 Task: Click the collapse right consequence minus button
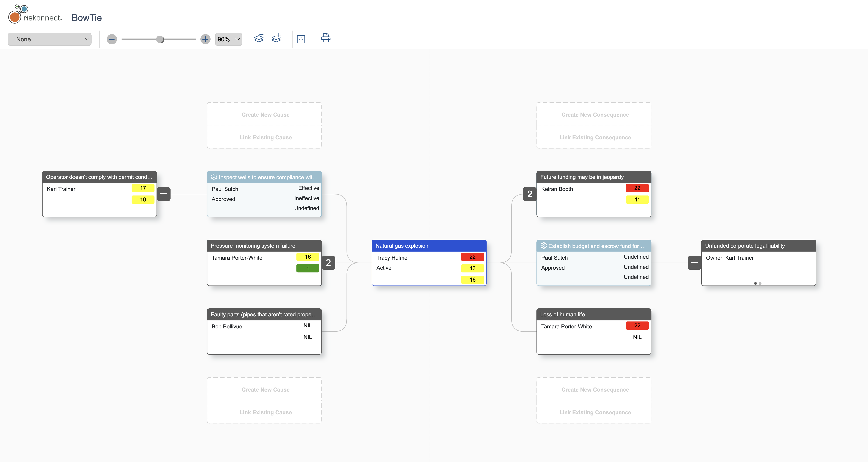pos(695,263)
